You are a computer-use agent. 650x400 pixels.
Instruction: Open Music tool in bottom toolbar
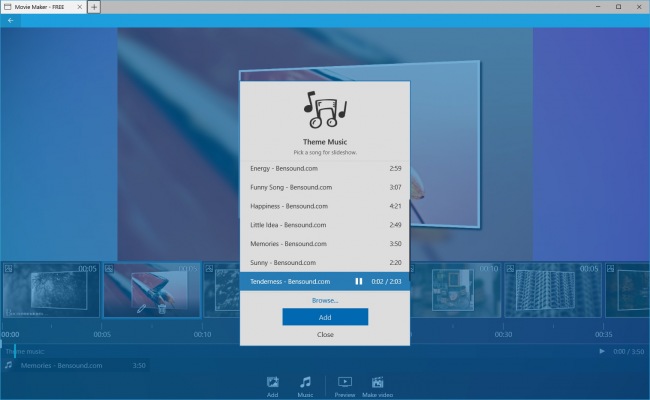tap(305, 387)
